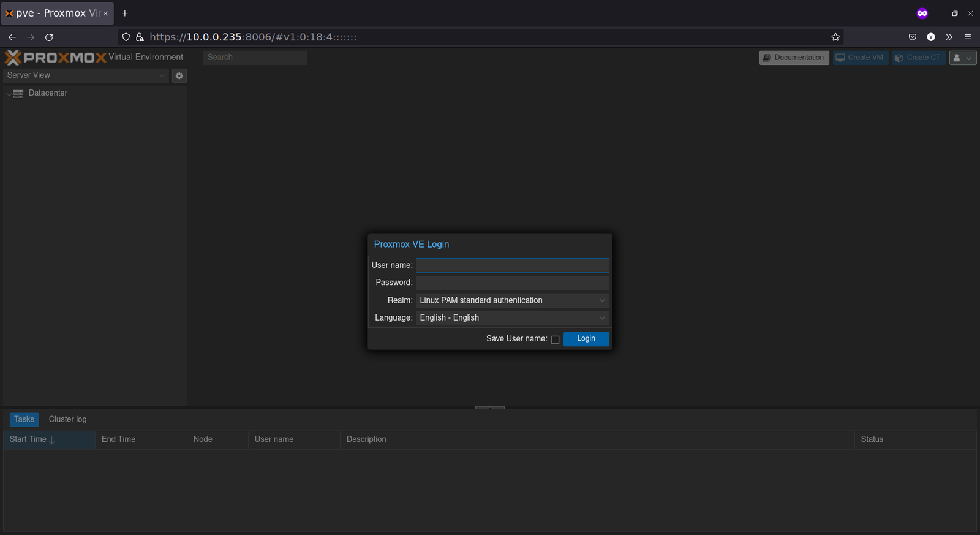Show more browser tools chevrons

(x=949, y=37)
